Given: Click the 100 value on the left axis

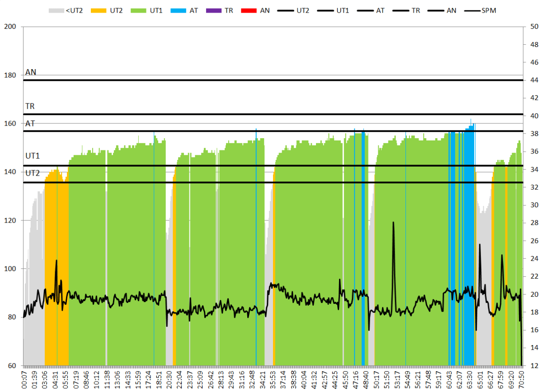Looking at the screenshot, I should [9, 269].
